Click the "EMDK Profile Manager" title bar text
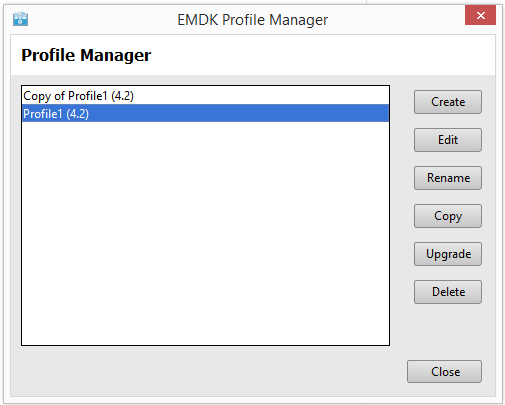 coord(252,20)
